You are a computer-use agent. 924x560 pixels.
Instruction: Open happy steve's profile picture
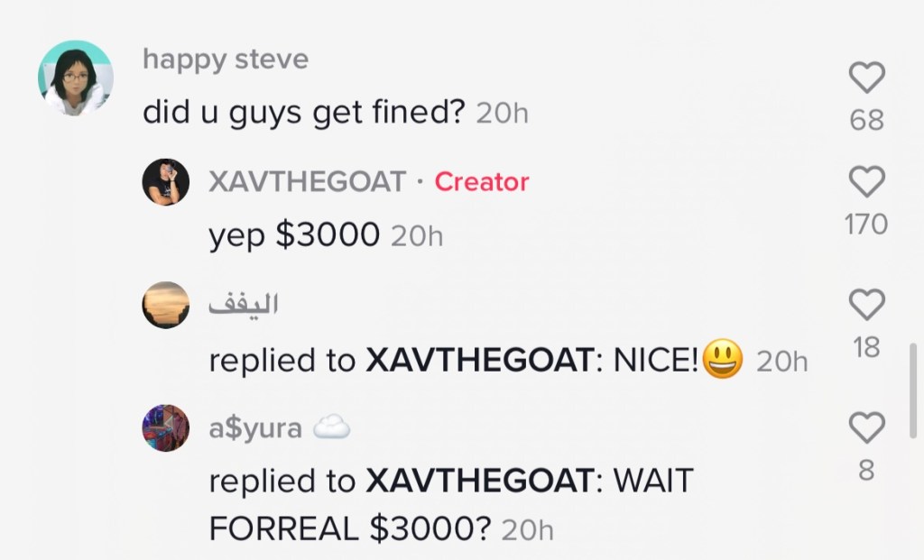pyautogui.click(x=76, y=78)
